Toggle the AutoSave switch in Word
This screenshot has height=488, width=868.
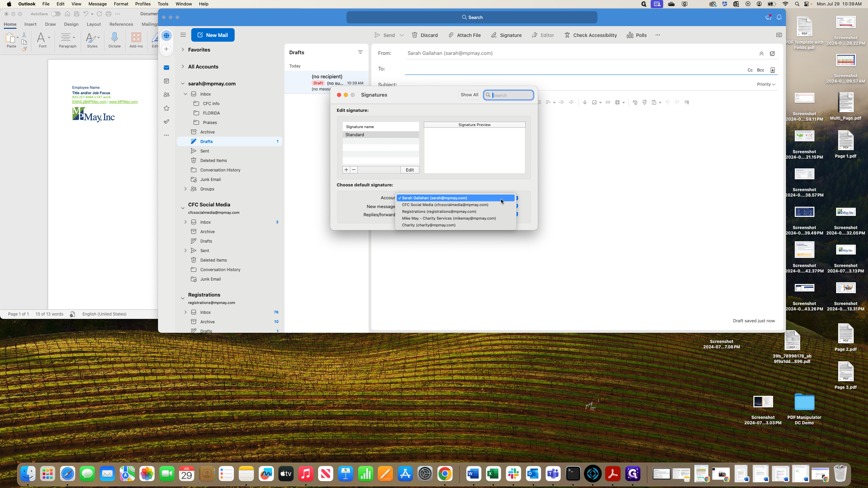pyautogui.click(x=56, y=14)
